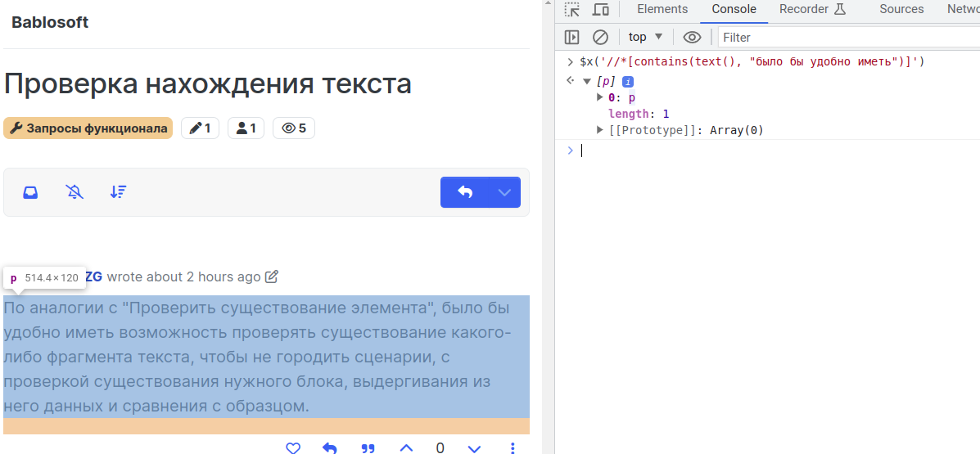This screenshot has height=454, width=980.
Task: Mark the topic as unread via the inbox icon
Action: tap(30, 192)
